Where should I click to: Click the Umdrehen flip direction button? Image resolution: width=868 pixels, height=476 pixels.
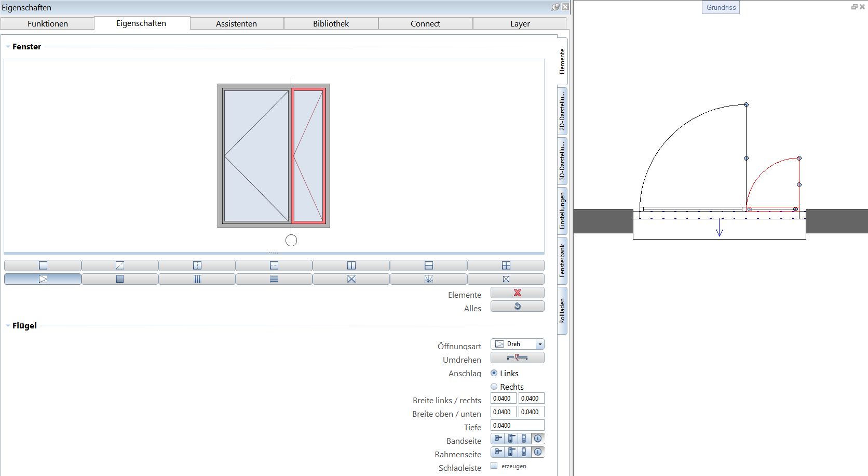(517, 358)
